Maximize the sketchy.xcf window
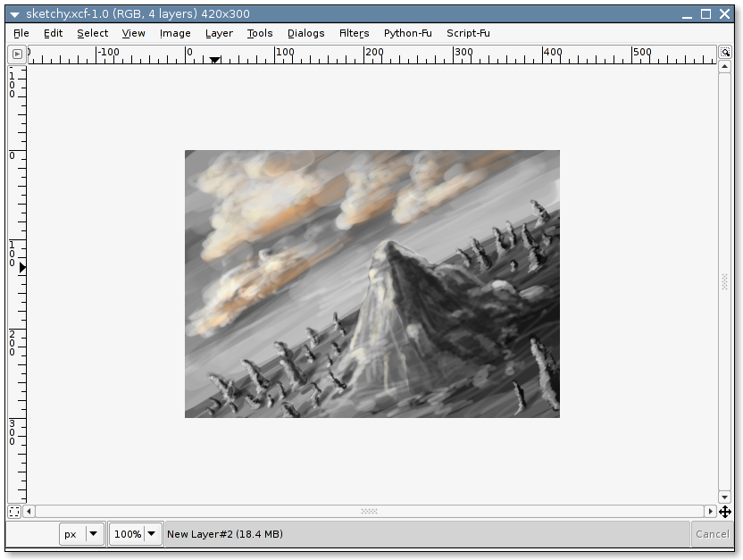Screen dimensions: 743x560 pyautogui.click(x=706, y=14)
